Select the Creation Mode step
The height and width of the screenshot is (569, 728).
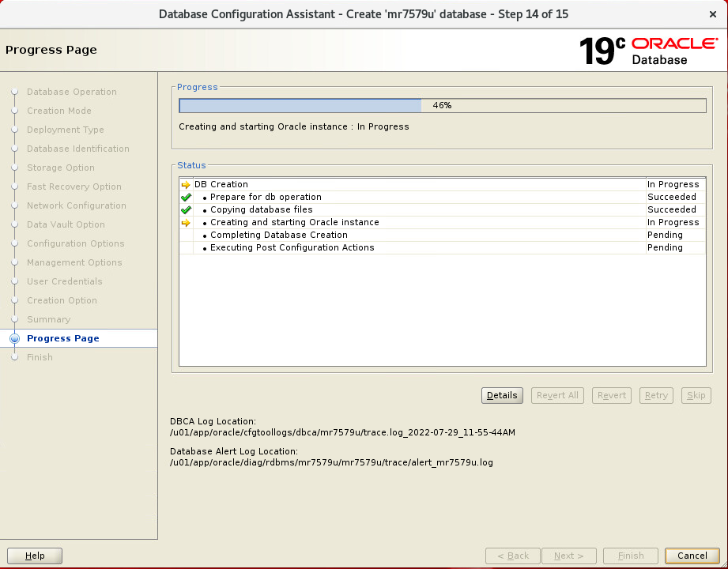(x=59, y=111)
